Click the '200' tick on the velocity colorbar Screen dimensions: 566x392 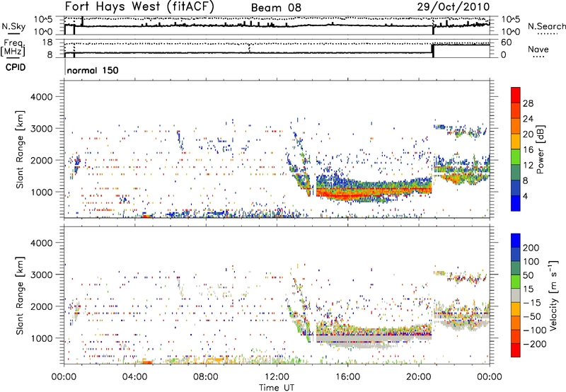[x=531, y=248]
